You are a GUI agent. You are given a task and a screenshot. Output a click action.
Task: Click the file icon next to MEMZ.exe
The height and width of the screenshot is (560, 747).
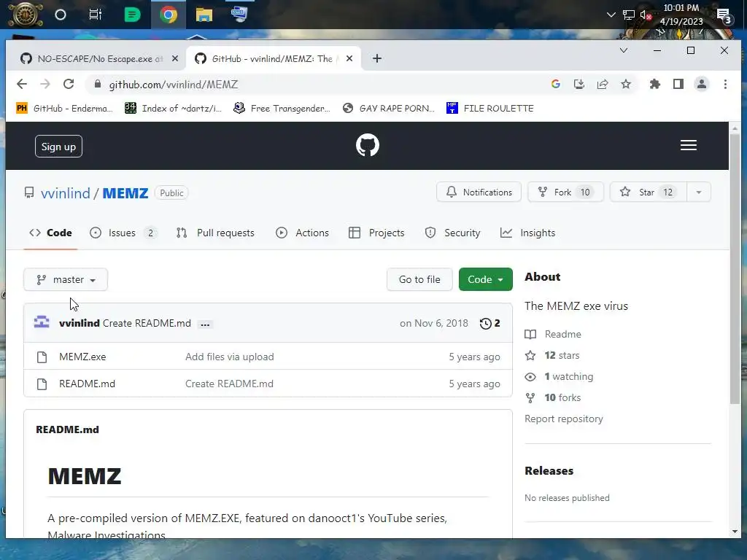[42, 357]
